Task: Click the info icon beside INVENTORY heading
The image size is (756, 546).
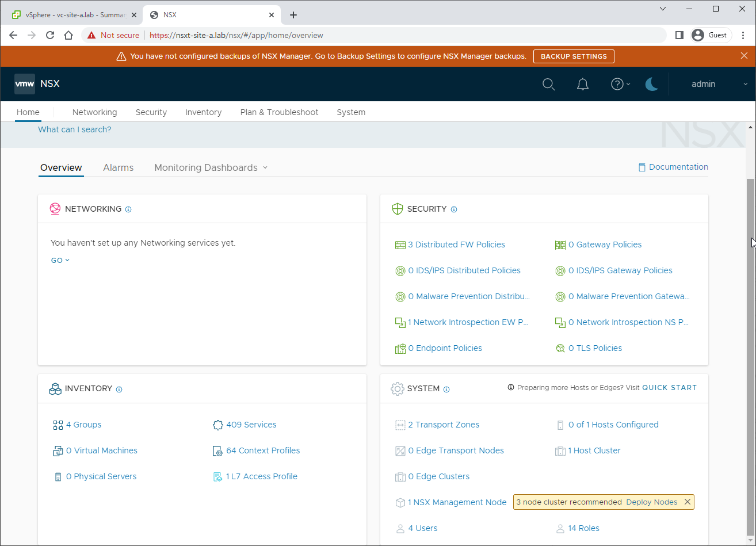Action: [x=119, y=390]
